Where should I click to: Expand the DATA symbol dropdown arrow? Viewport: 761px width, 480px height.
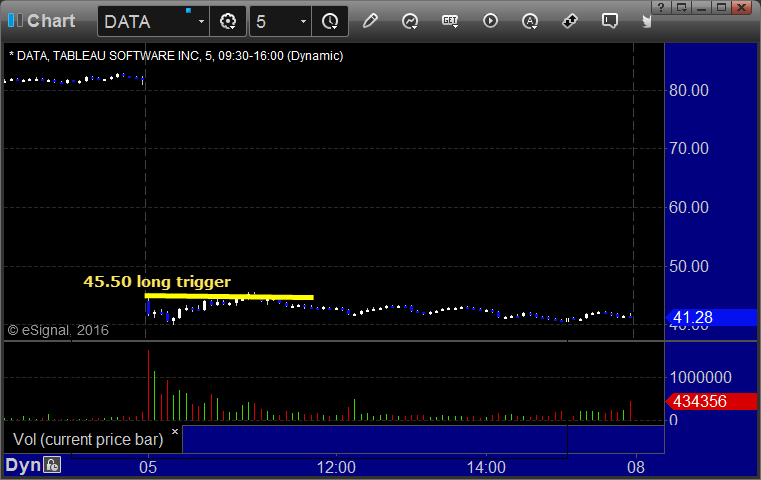click(201, 21)
